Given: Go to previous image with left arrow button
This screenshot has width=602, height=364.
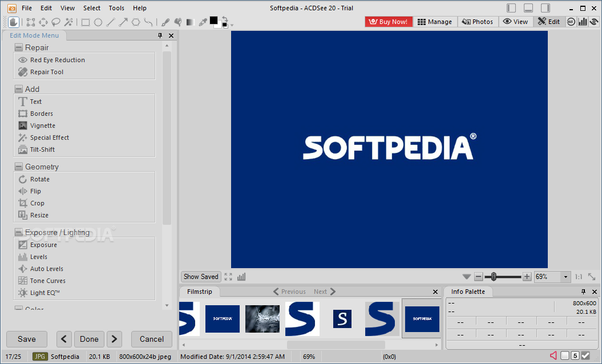Looking at the screenshot, I should pos(64,339).
